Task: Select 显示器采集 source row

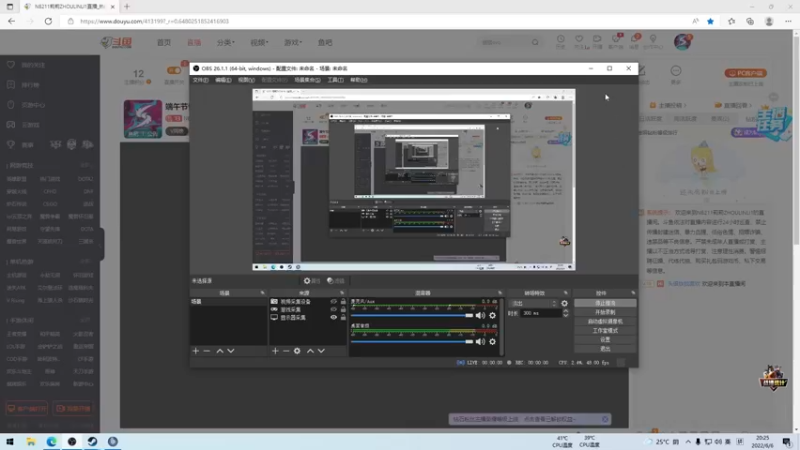Action: pyautogui.click(x=308, y=317)
